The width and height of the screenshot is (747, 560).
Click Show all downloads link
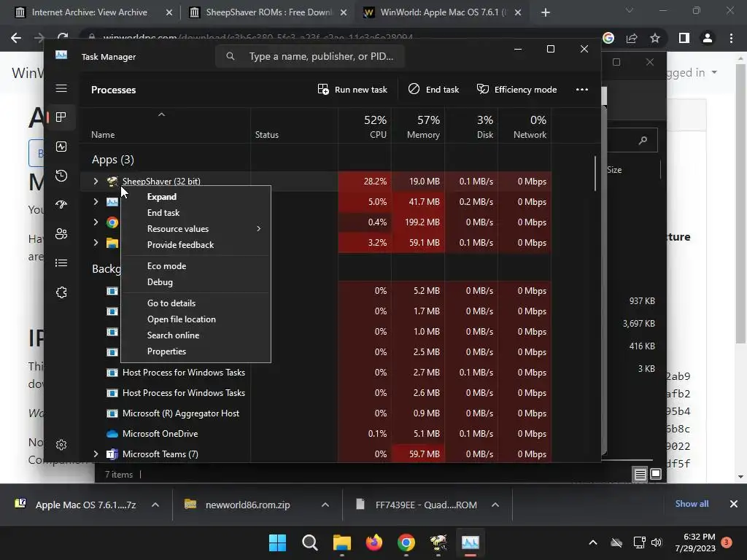click(692, 504)
